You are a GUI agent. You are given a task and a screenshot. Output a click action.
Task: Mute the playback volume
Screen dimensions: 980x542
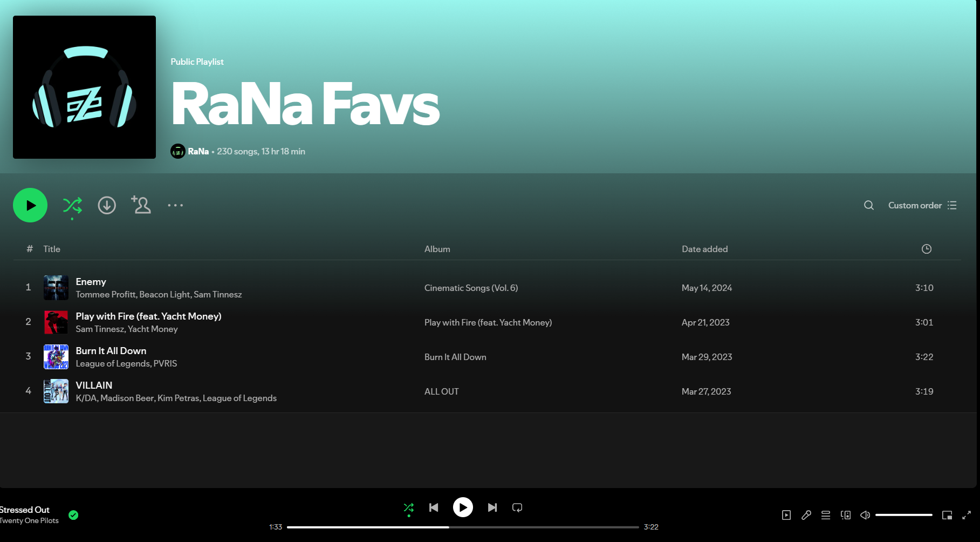(x=865, y=515)
